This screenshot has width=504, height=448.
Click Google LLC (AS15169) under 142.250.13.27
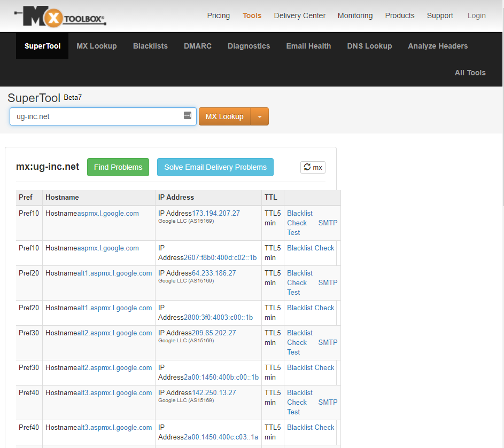[x=186, y=400]
